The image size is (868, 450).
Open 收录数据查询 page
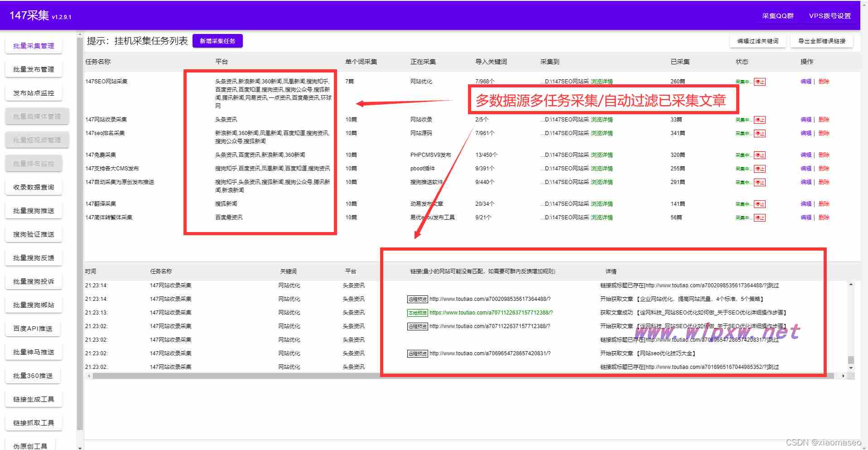(x=34, y=187)
